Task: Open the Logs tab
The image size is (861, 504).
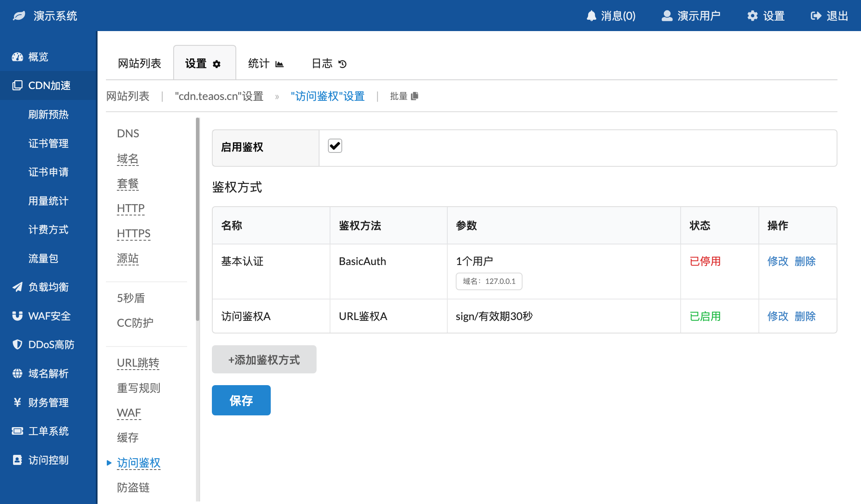Action: 329,63
